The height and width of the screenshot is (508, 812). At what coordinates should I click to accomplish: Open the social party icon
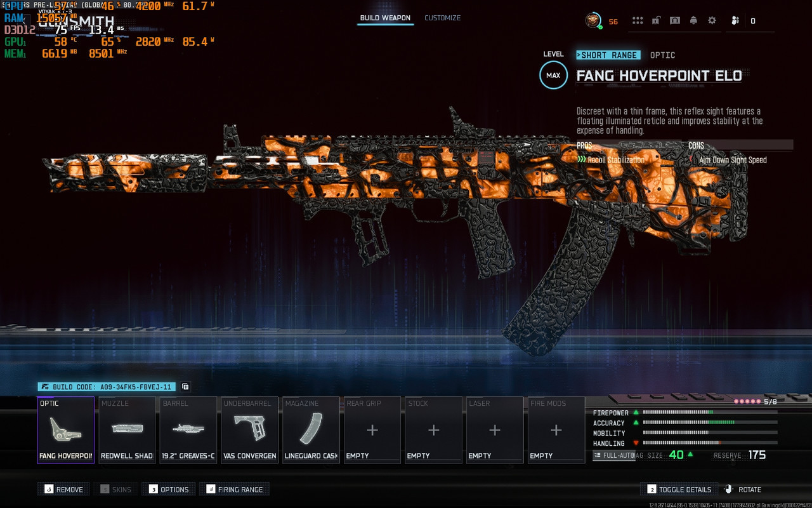click(x=735, y=21)
